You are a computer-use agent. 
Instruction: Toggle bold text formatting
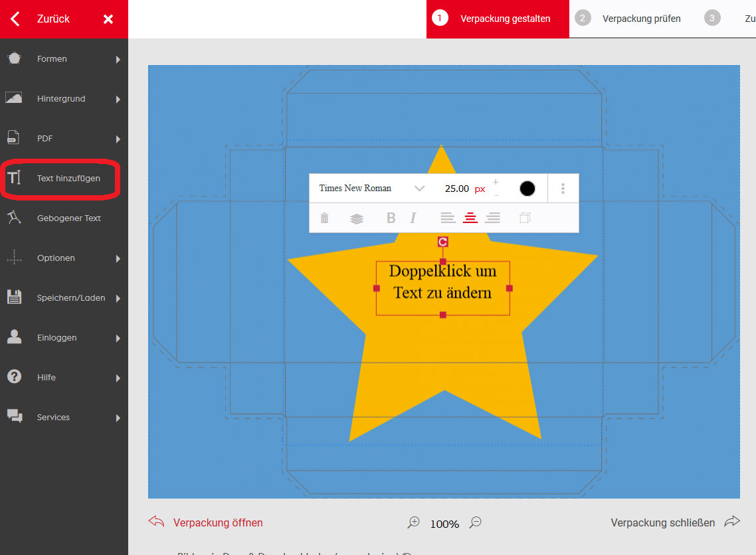(391, 218)
